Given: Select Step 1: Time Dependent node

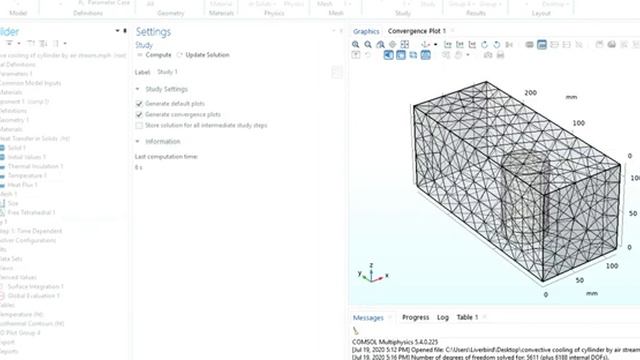Looking at the screenshot, I should pos(31,231).
